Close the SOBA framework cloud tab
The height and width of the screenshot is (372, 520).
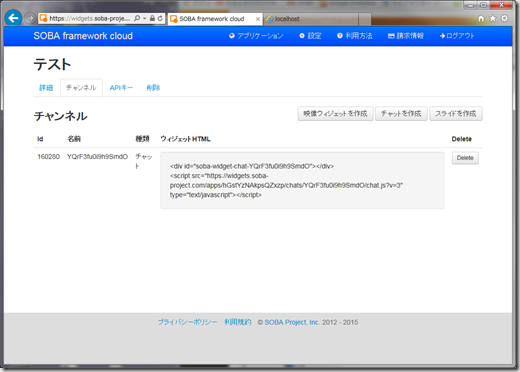pyautogui.click(x=258, y=19)
